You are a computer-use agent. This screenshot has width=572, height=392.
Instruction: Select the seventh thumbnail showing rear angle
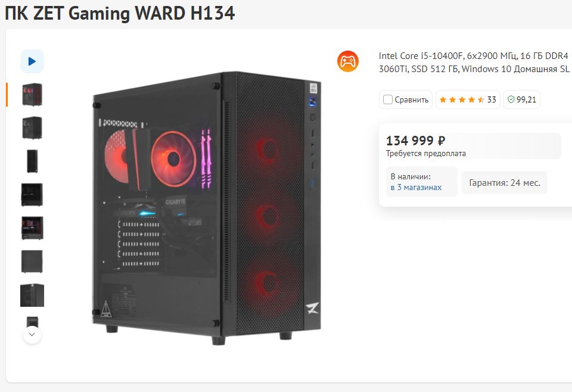click(x=32, y=295)
